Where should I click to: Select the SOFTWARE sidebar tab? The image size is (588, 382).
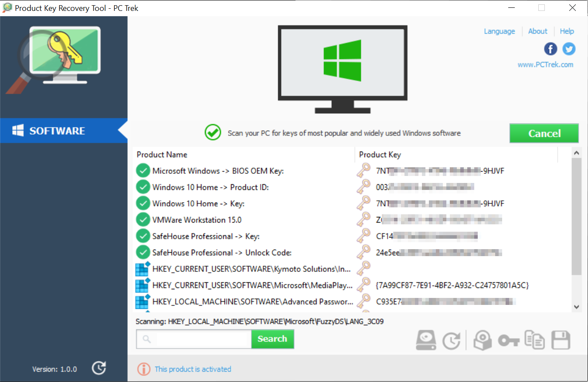tap(64, 131)
